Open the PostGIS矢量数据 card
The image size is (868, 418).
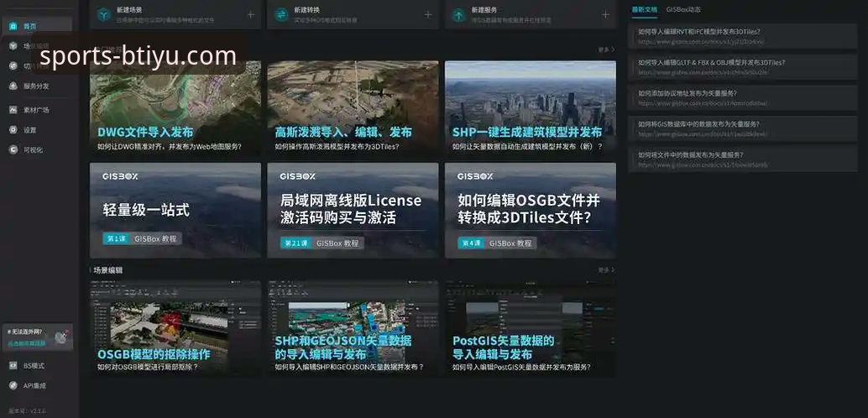(x=531, y=329)
